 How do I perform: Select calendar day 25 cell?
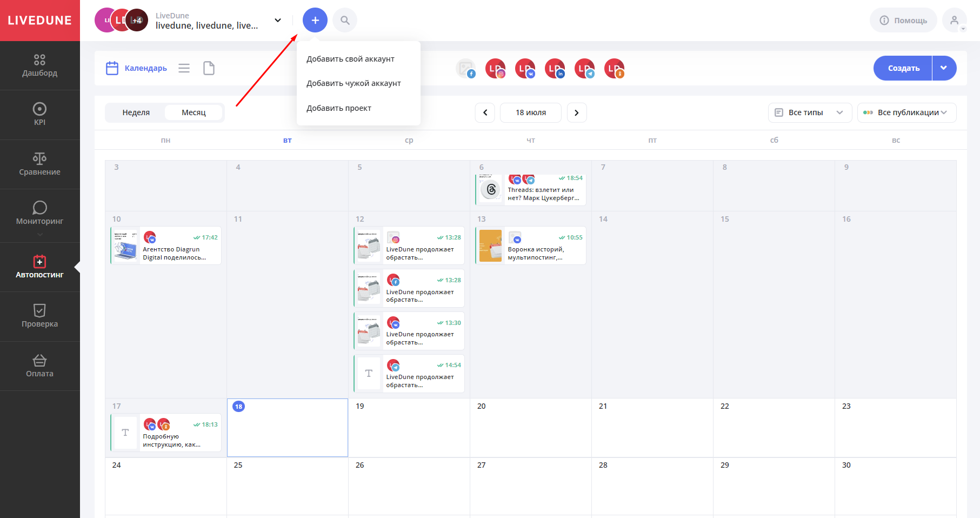(288, 487)
